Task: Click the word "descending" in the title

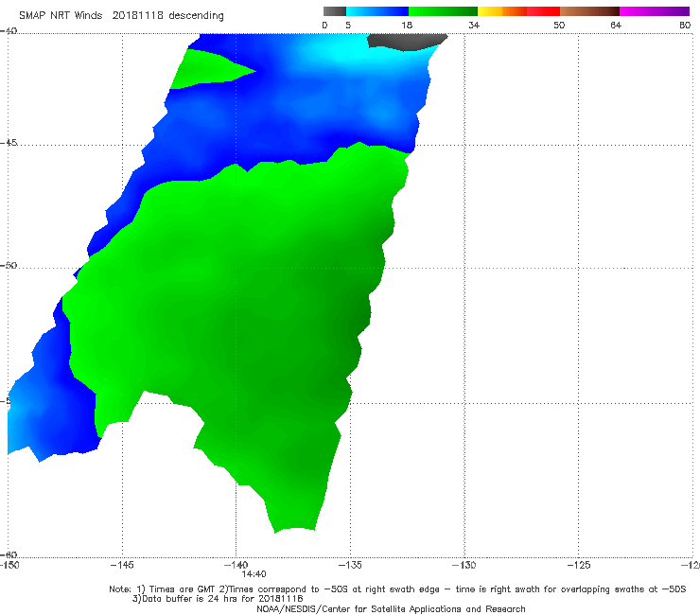Action: coord(196,16)
